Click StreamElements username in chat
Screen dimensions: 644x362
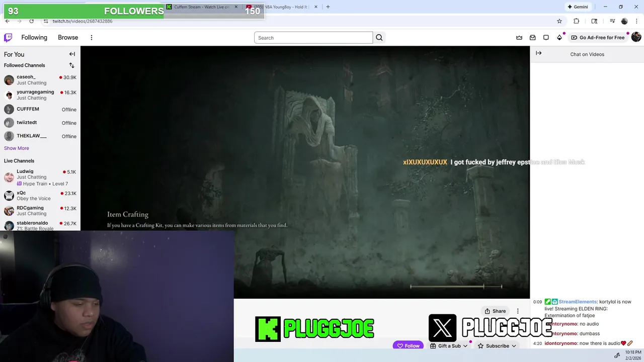point(578,302)
